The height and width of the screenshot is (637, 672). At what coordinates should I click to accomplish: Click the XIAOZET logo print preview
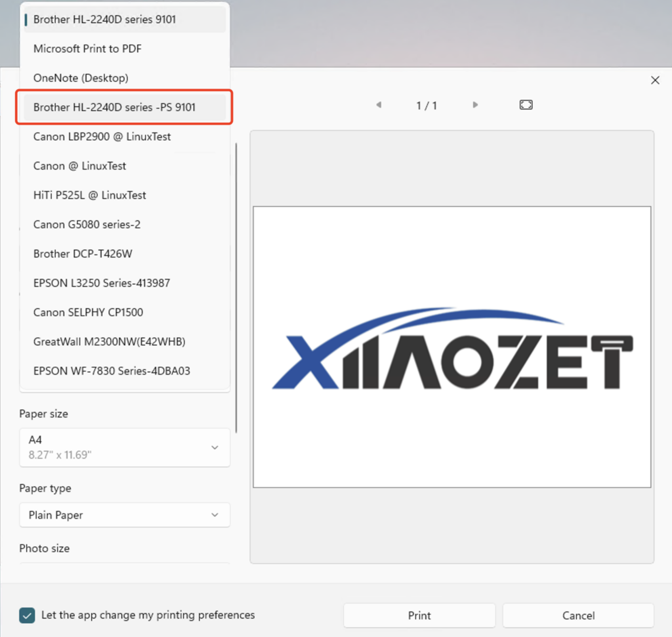(452, 347)
